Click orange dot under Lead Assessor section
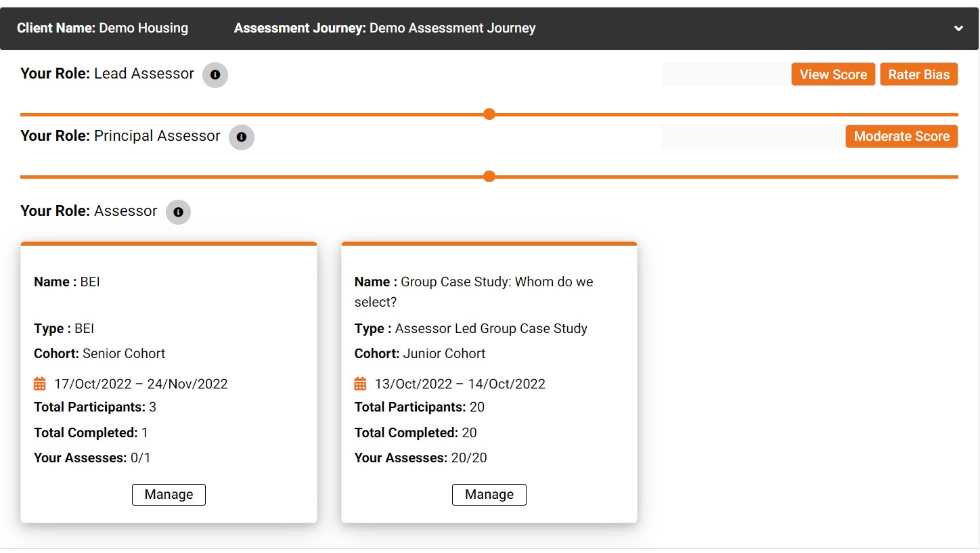 489,114
